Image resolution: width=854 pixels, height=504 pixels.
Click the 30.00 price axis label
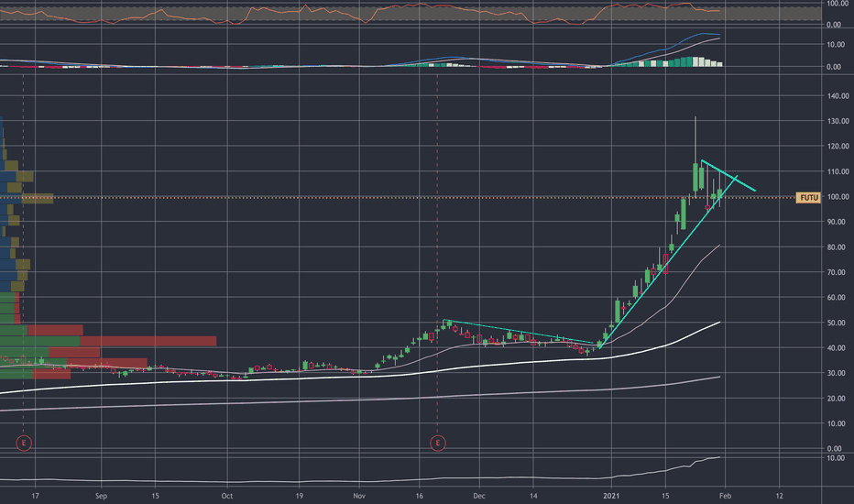(x=838, y=373)
